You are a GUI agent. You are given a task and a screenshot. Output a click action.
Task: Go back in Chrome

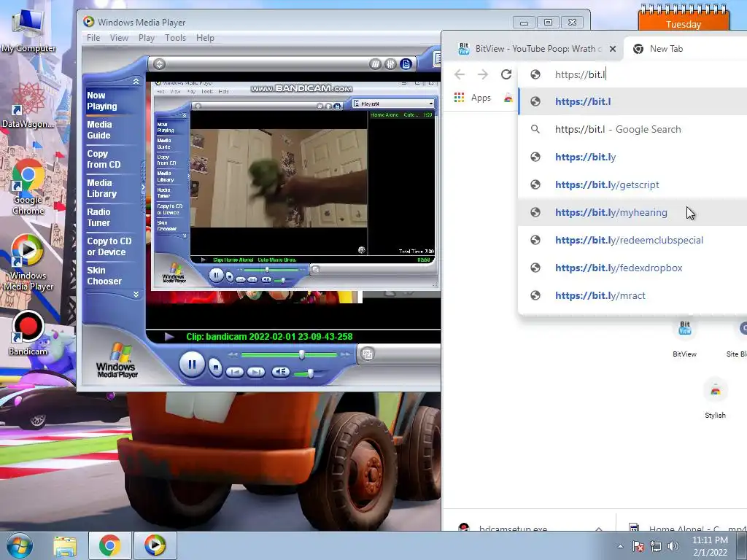pyautogui.click(x=460, y=74)
